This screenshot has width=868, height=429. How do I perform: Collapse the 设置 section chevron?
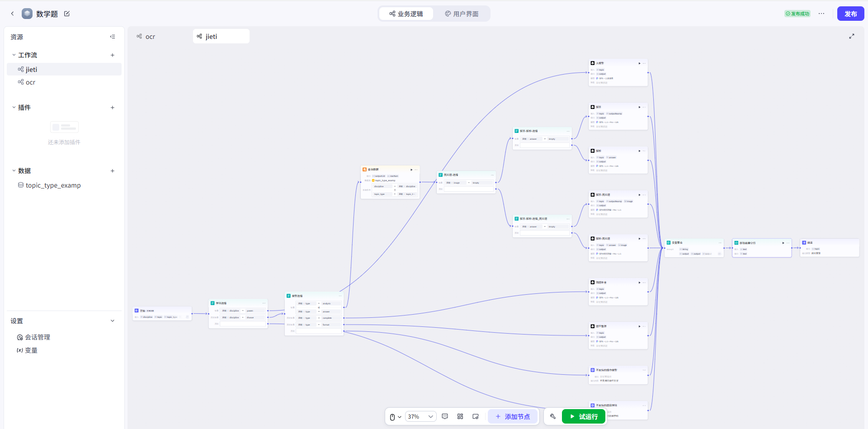(x=113, y=321)
